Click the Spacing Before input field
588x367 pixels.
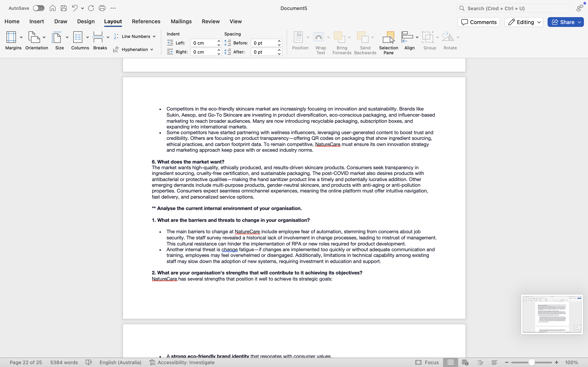coord(264,43)
